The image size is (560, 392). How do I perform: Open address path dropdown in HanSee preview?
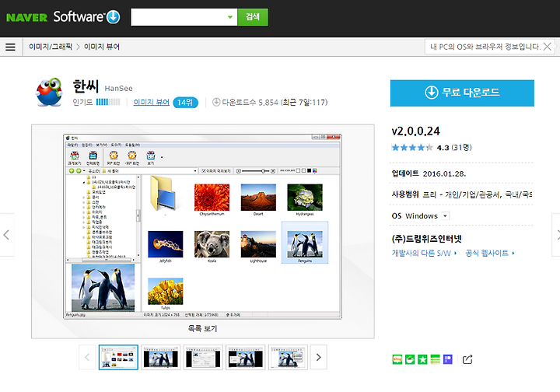click(x=195, y=171)
